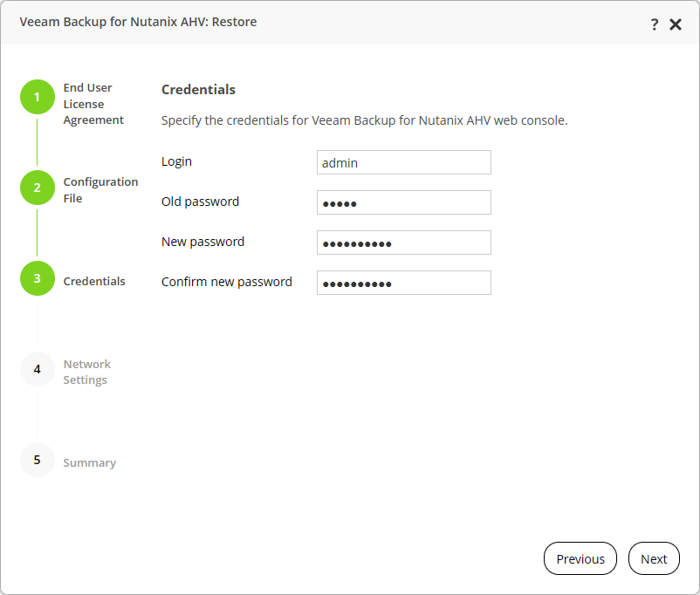Focus the Confirm new password field
This screenshot has width=700, height=595.
pyautogui.click(x=404, y=283)
